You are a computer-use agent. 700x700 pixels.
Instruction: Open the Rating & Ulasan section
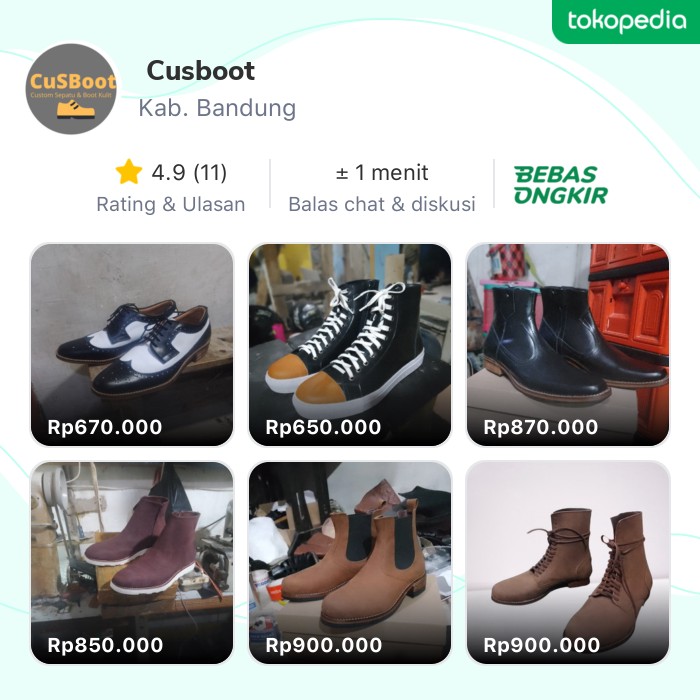[170, 204]
